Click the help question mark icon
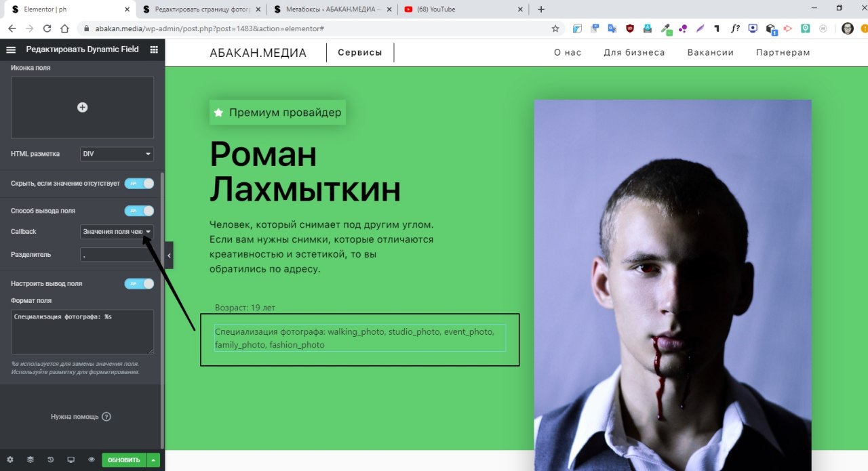Image resolution: width=868 pixels, height=471 pixels. point(106,417)
